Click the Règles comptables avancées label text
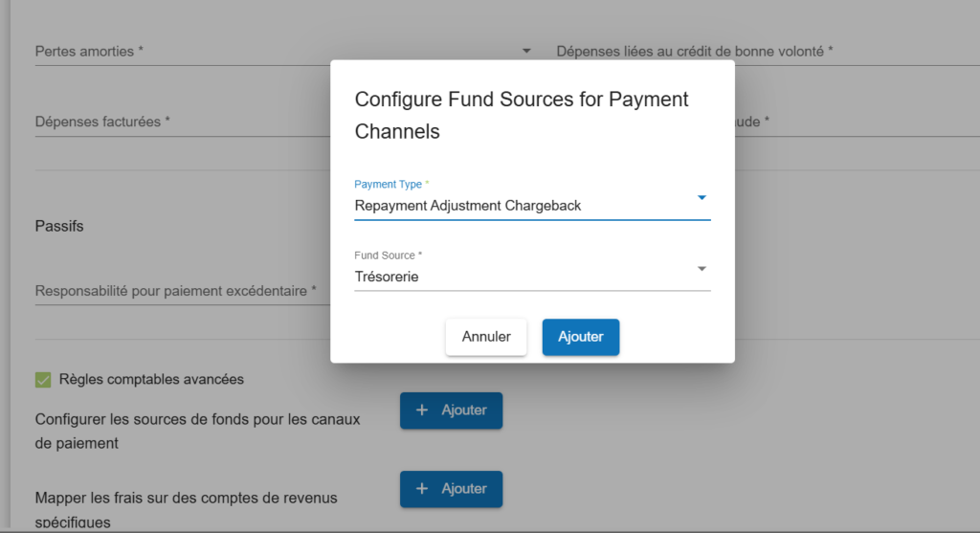 [151, 380]
